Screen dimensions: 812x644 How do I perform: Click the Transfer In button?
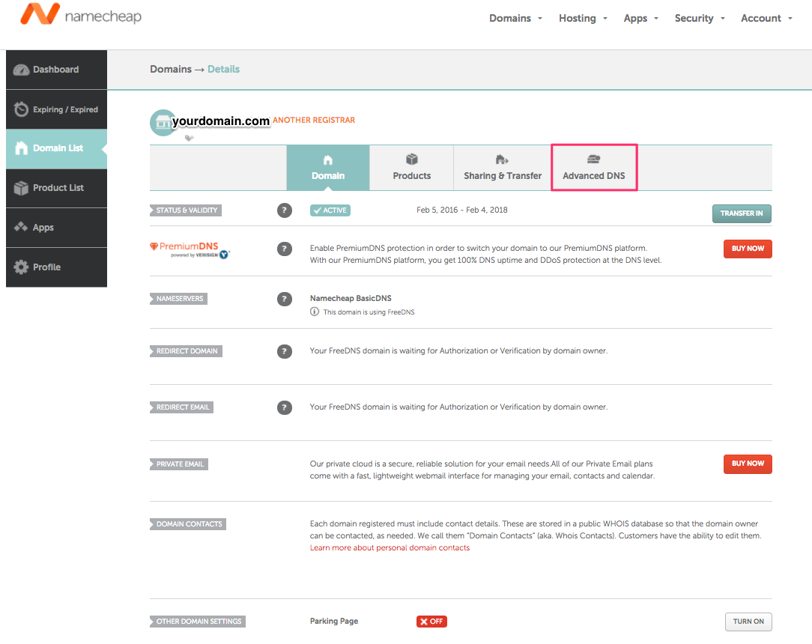coord(742,213)
